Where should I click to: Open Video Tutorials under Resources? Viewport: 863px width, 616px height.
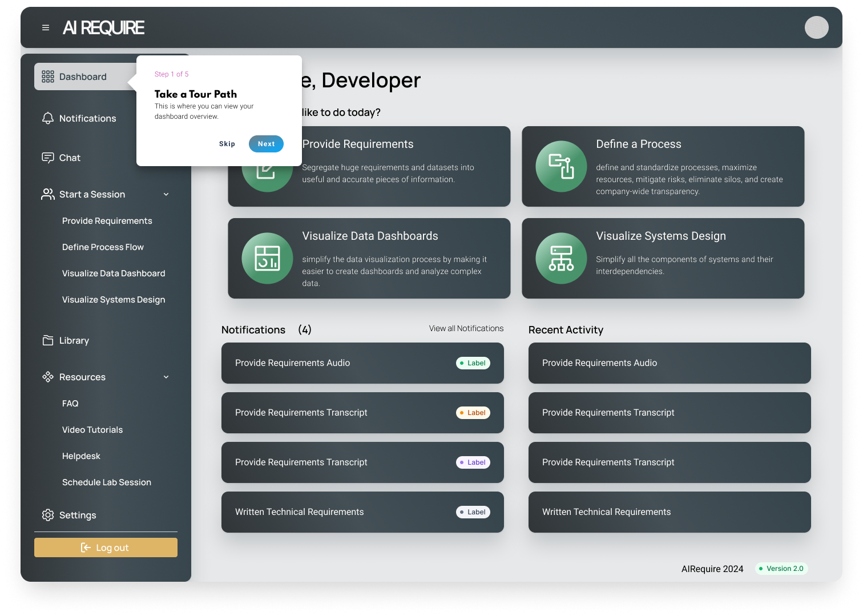tap(92, 430)
